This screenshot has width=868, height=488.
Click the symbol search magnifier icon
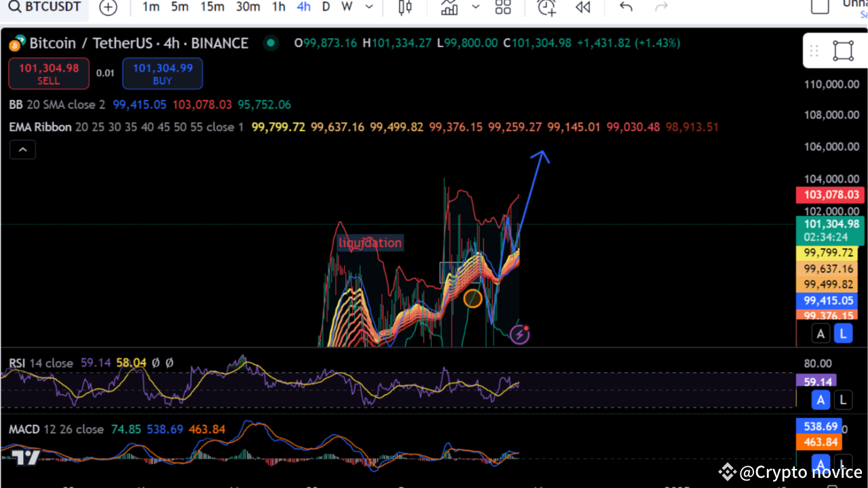tap(15, 7)
